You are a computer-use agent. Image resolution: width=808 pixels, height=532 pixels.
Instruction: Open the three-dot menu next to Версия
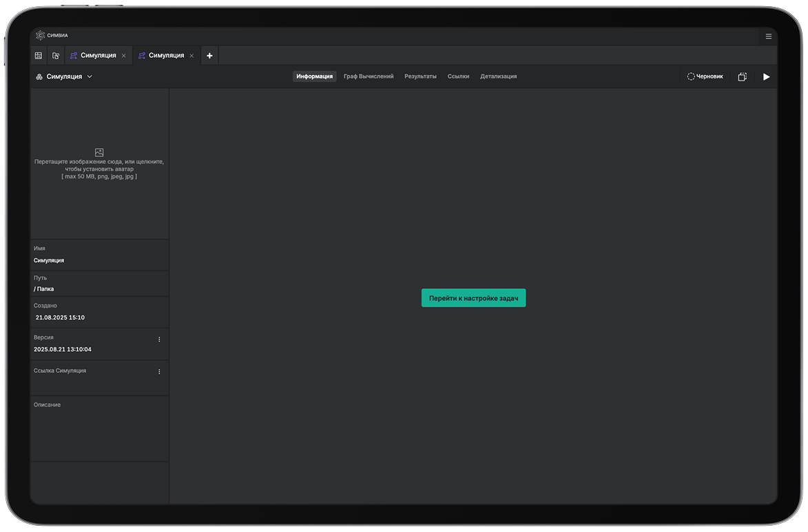(159, 339)
